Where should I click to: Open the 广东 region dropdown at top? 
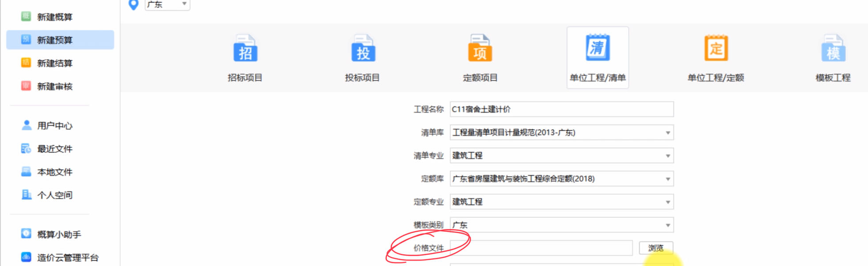click(168, 5)
